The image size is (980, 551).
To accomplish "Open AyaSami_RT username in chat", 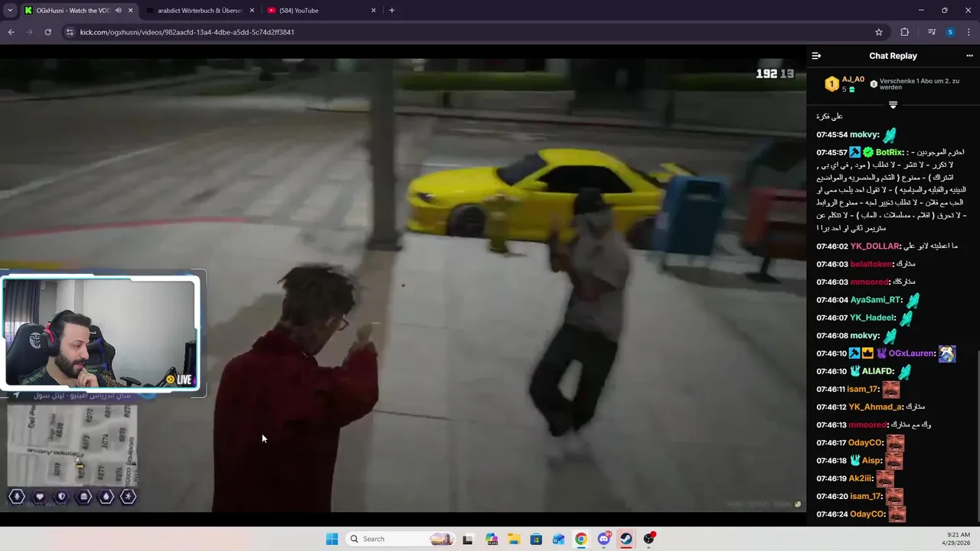I will click(x=876, y=300).
